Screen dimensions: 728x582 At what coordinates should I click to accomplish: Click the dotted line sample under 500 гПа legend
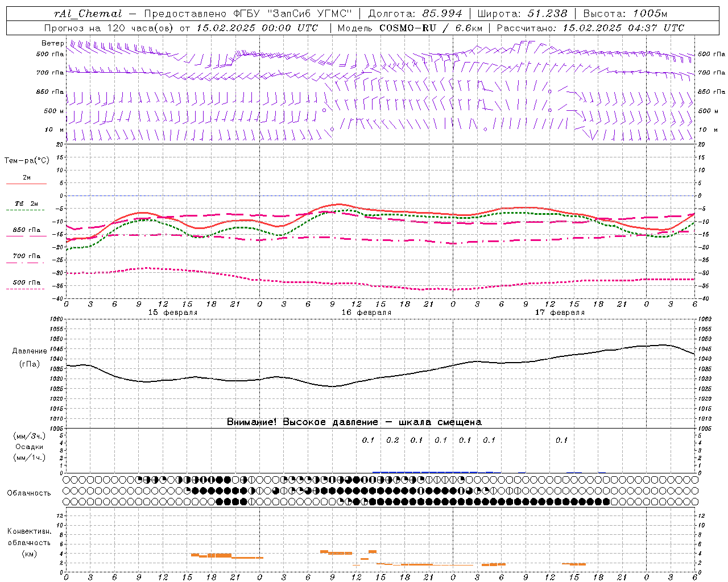[26, 289]
